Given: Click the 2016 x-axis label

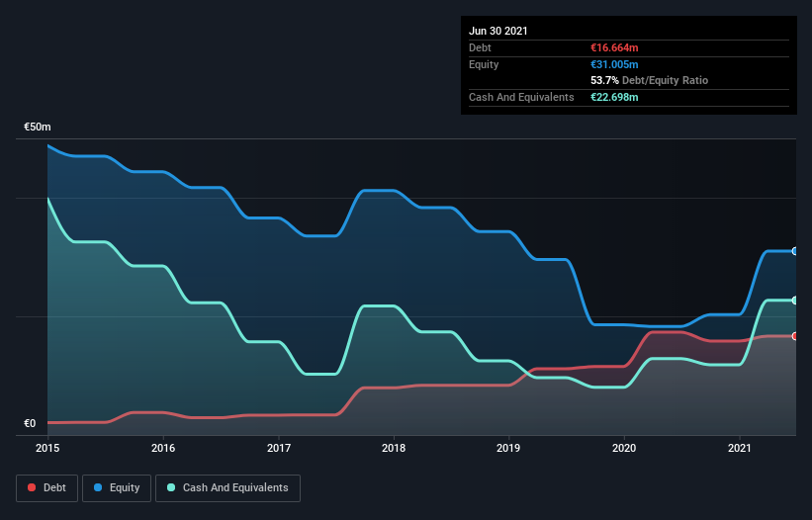Looking at the screenshot, I should tap(163, 448).
